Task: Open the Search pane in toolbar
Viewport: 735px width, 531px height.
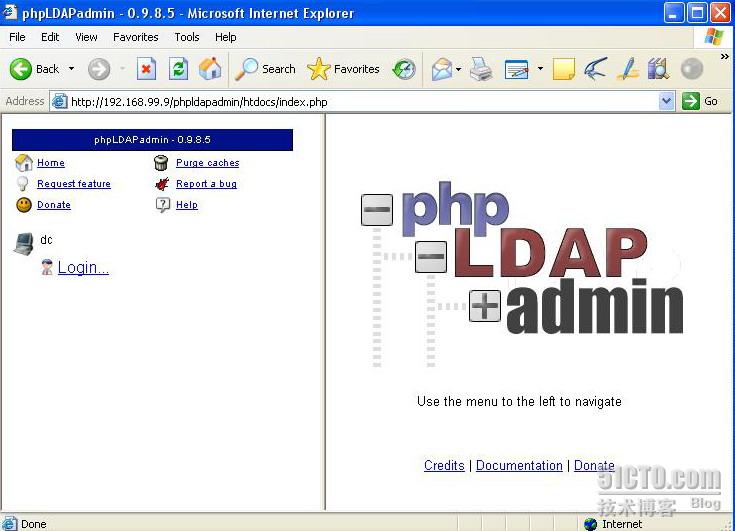Action: [x=265, y=69]
